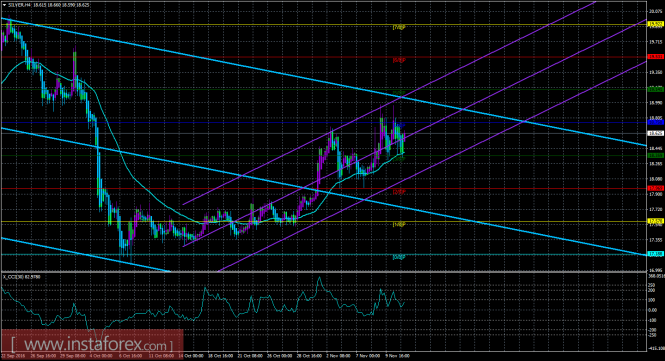Click the 9 Nov 16:00 time axis label
Viewport: 665px width, 361px height.
point(397,356)
